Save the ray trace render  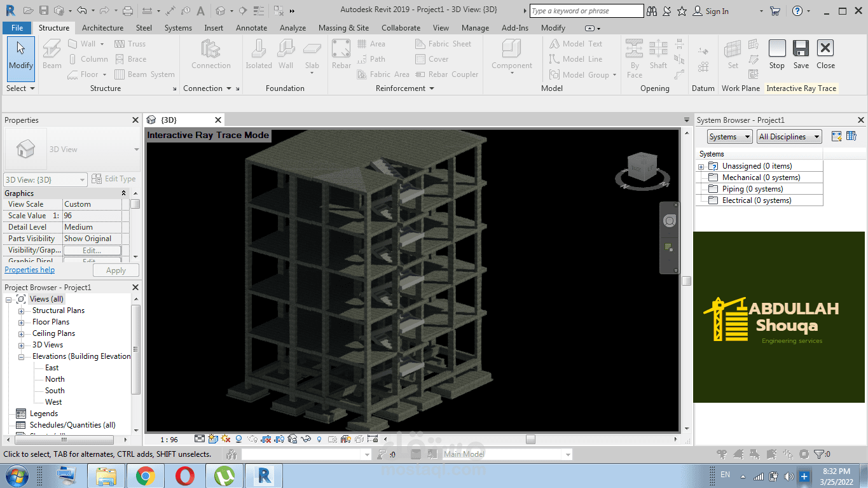pyautogui.click(x=801, y=50)
